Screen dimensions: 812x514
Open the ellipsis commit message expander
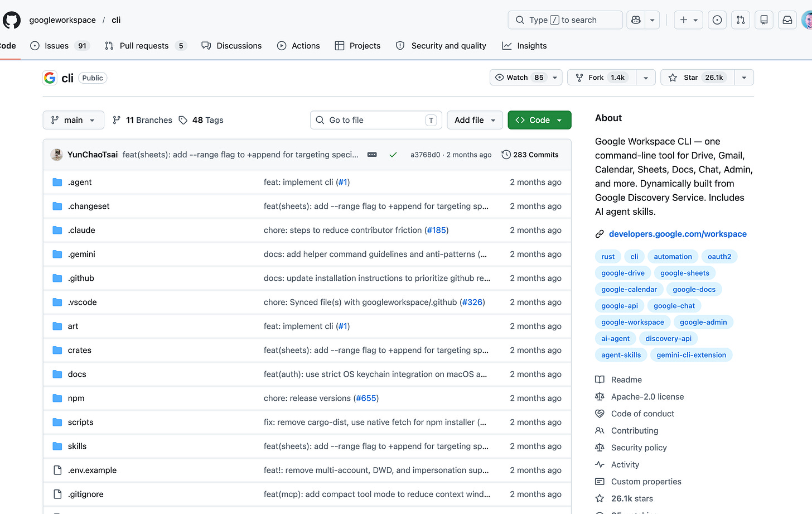click(x=372, y=155)
